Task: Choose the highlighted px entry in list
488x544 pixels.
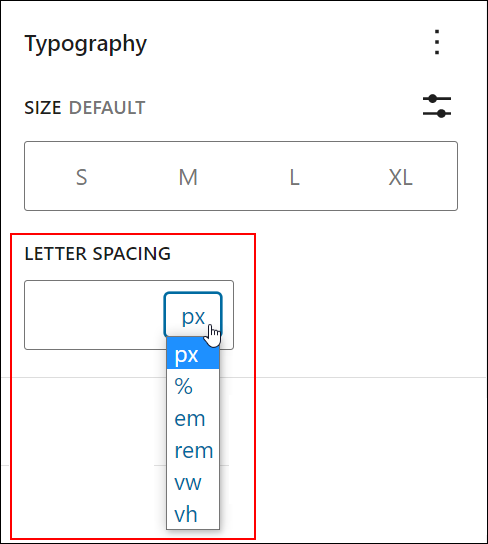Action: pos(193,355)
